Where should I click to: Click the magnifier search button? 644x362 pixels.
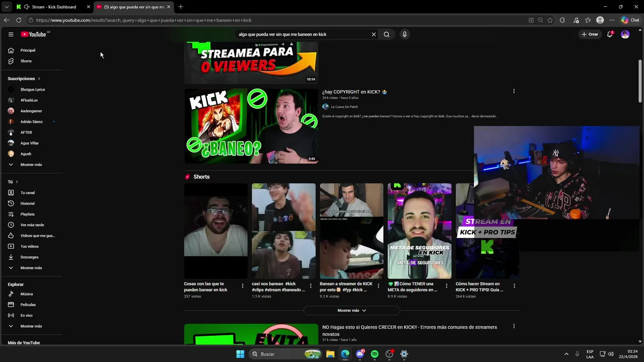point(386,34)
